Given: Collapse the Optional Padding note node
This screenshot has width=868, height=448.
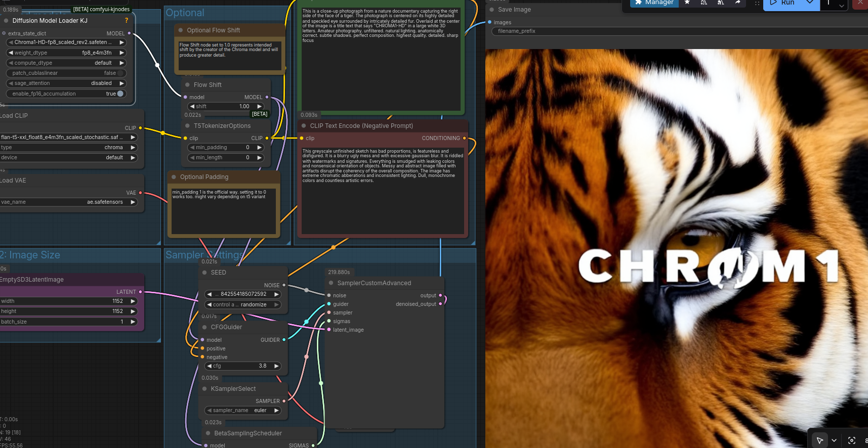Looking at the screenshot, I should (x=174, y=177).
